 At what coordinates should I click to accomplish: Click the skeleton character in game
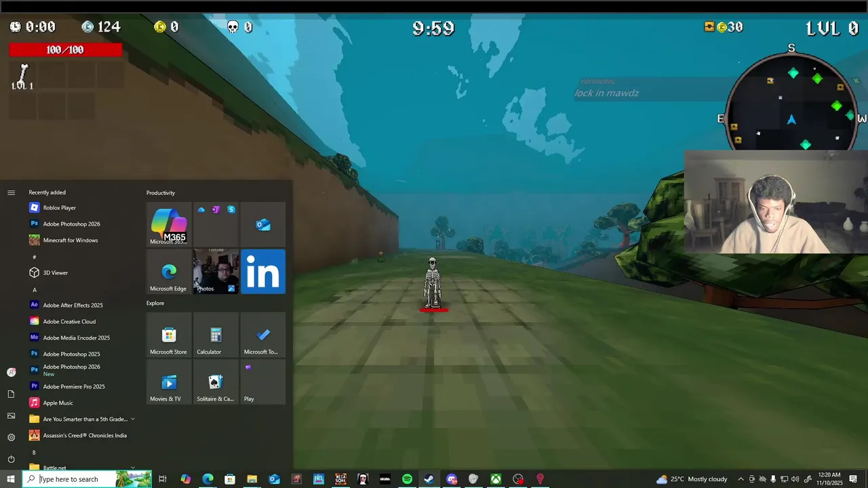pyautogui.click(x=433, y=283)
